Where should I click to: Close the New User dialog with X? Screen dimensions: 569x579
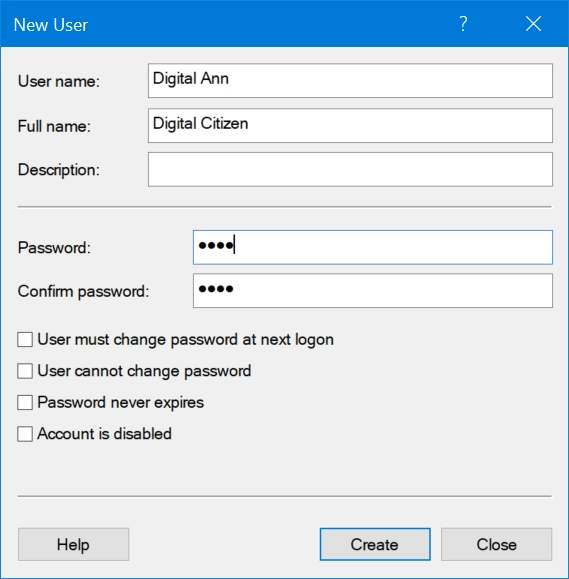[x=533, y=24]
